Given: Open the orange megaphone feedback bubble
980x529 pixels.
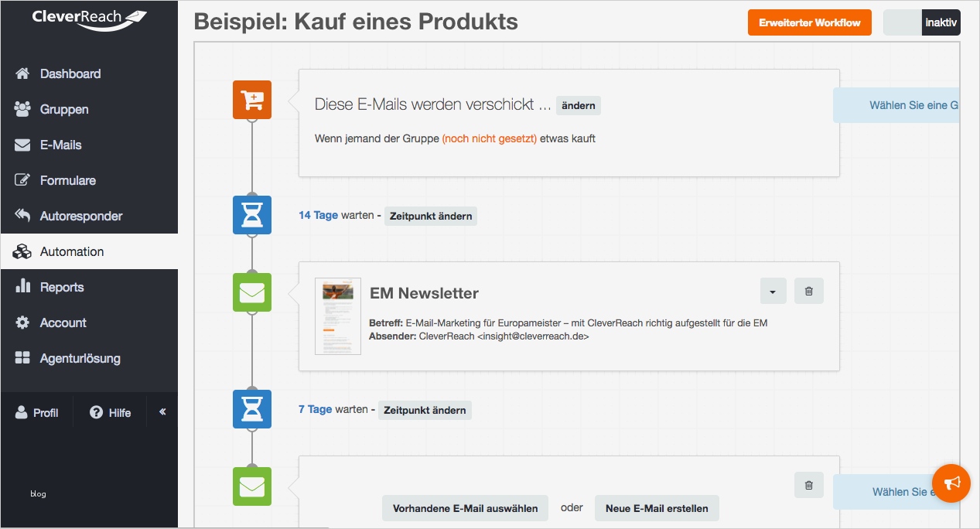Looking at the screenshot, I should (x=951, y=483).
